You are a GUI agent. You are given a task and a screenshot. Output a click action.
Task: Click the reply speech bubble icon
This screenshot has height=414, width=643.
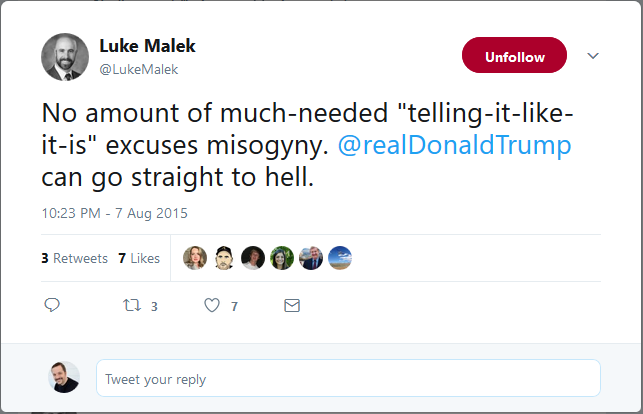tap(52, 305)
